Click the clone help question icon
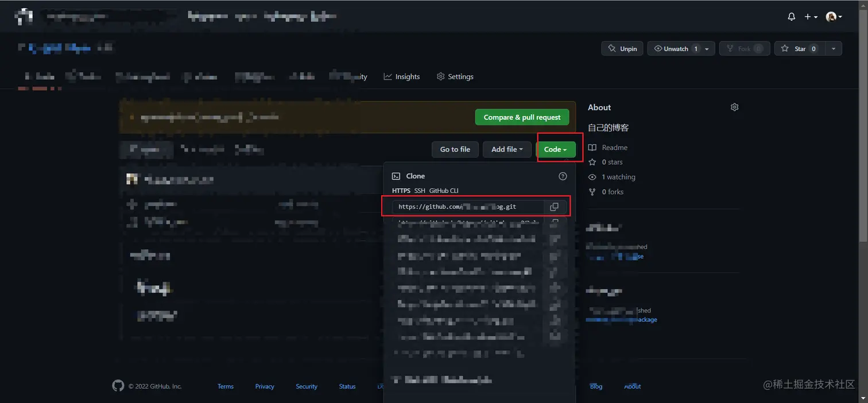 [x=563, y=176]
